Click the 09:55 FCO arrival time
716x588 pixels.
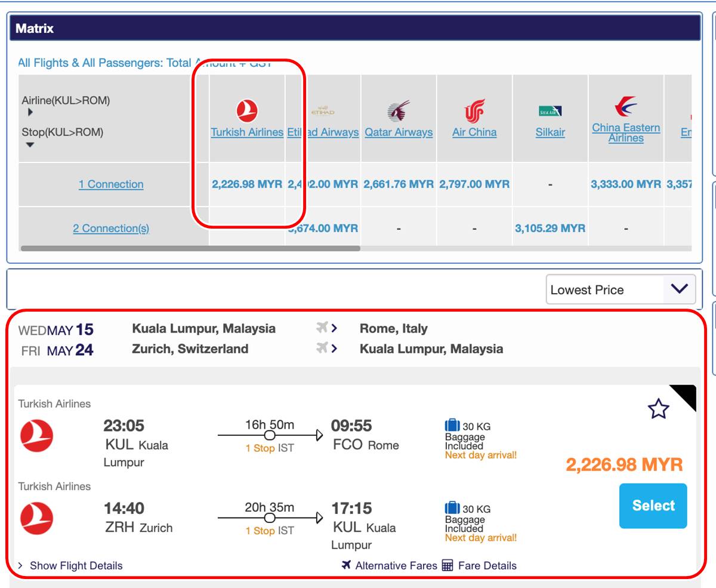click(x=351, y=426)
